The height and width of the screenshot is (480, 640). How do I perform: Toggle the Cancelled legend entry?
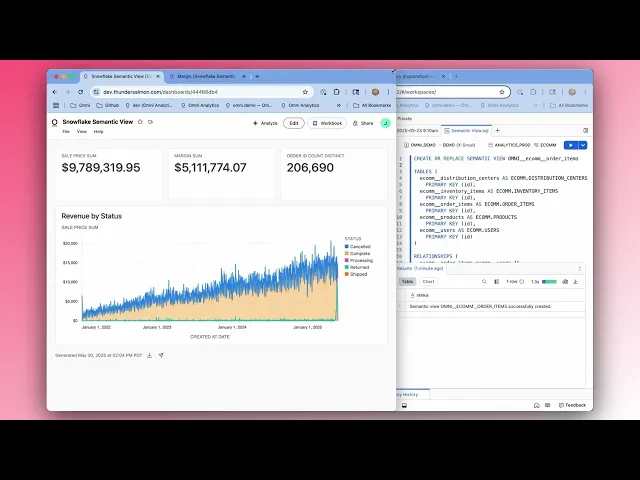[x=358, y=247]
